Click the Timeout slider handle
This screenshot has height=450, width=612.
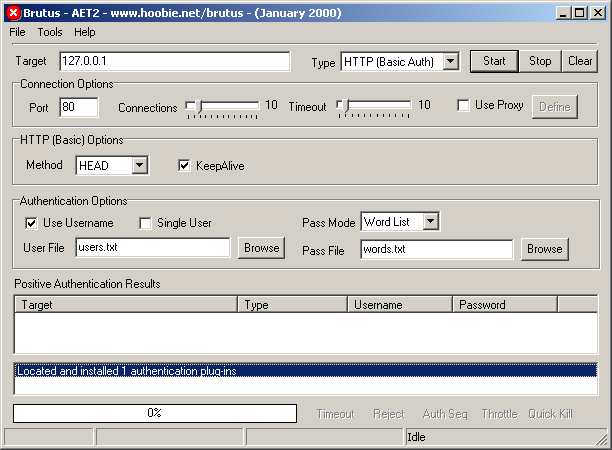343,106
